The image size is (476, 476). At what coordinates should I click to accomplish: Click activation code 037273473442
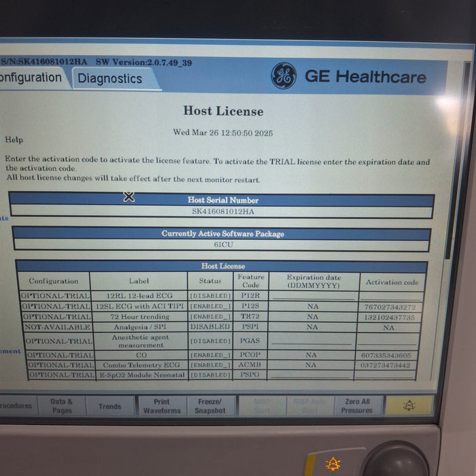pos(386,365)
